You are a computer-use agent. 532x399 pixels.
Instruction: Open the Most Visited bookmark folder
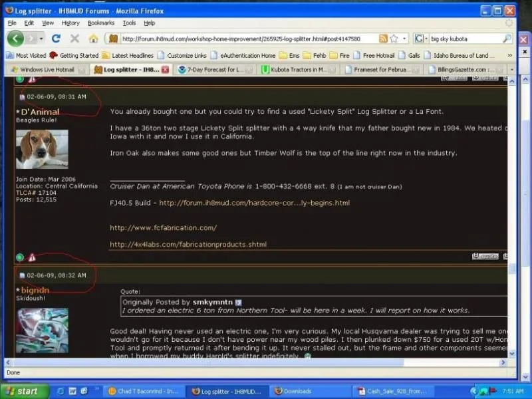(x=27, y=55)
